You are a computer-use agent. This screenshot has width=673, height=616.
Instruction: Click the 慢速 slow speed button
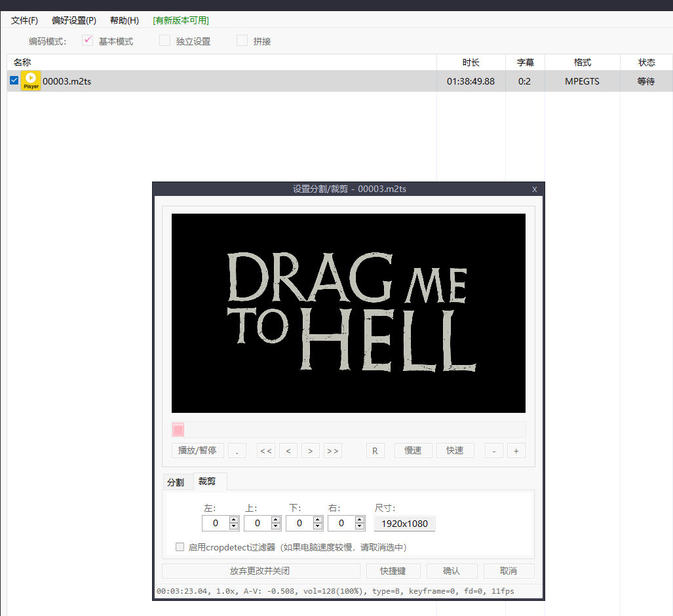point(413,450)
